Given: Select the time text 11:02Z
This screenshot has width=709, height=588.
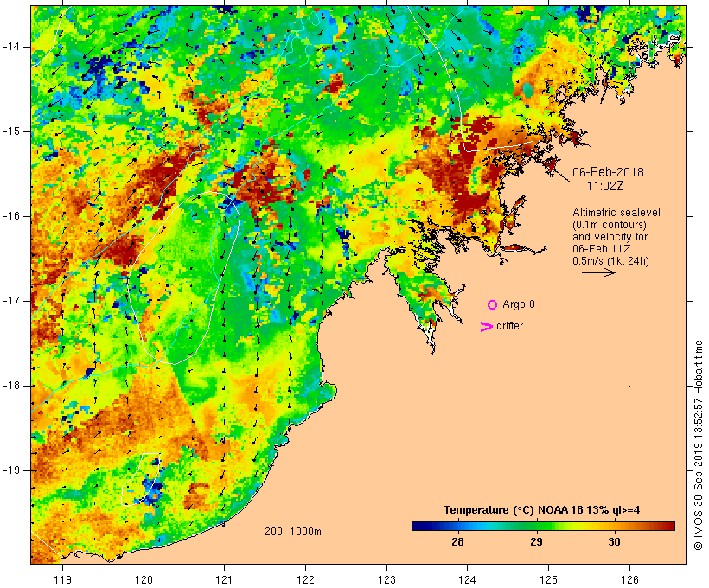Looking at the screenshot, I should [x=605, y=186].
